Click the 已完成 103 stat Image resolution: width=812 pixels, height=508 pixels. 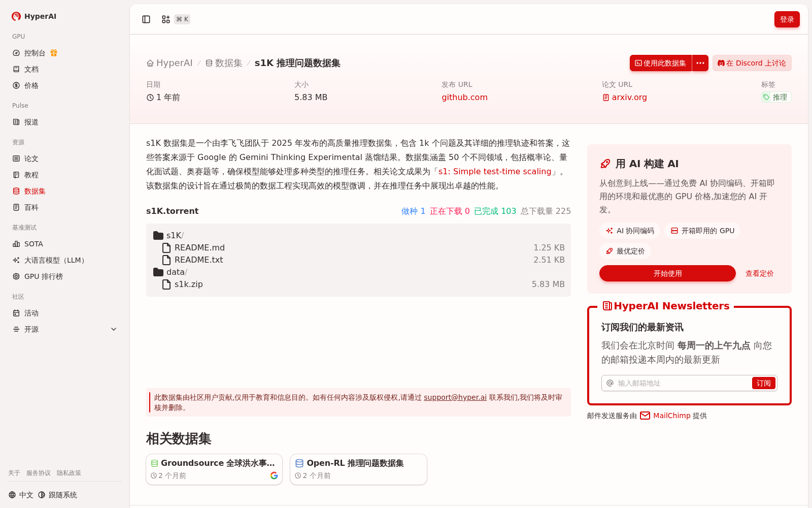pos(495,211)
